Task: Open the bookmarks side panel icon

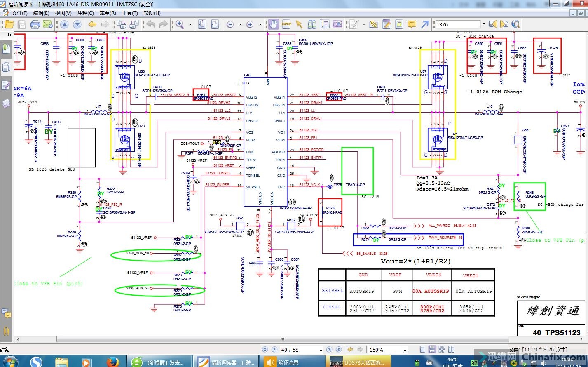Action: tap(6, 49)
